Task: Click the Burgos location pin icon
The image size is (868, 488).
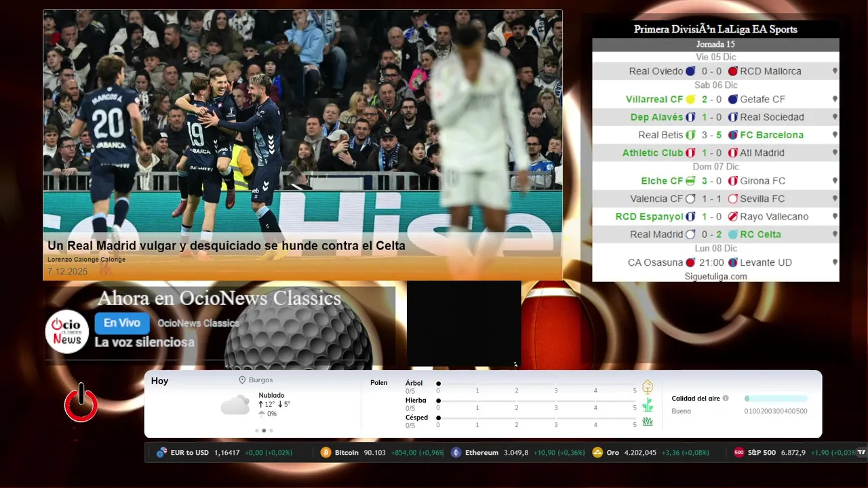Action: click(x=242, y=380)
